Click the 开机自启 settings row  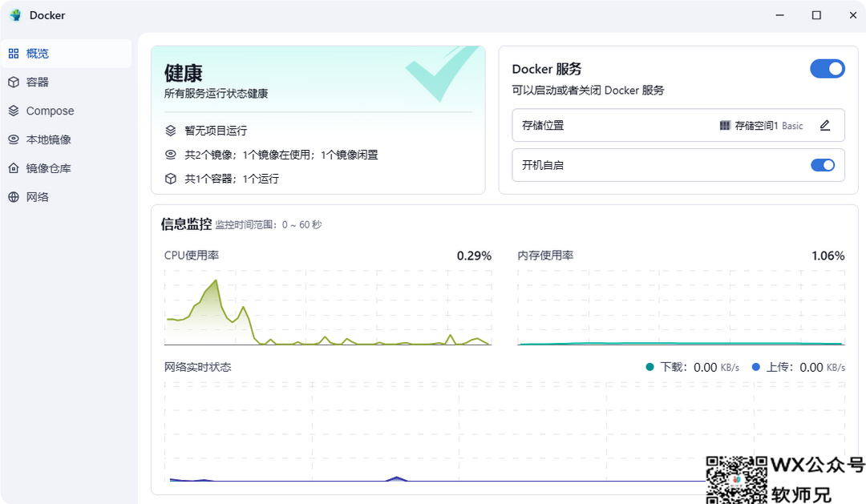tap(678, 165)
